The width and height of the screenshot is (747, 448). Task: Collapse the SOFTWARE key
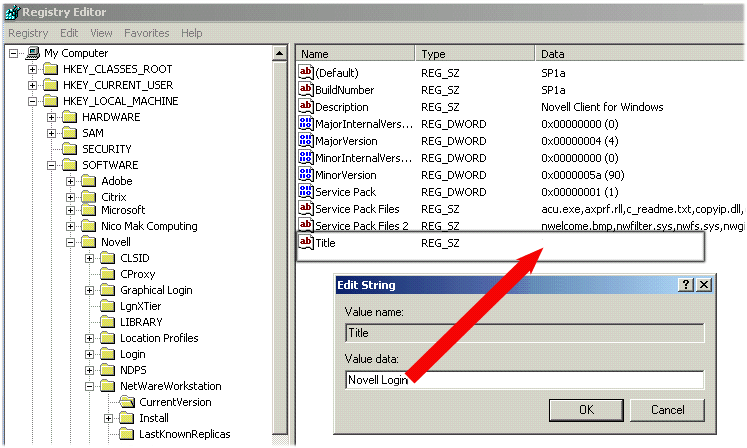(51, 165)
